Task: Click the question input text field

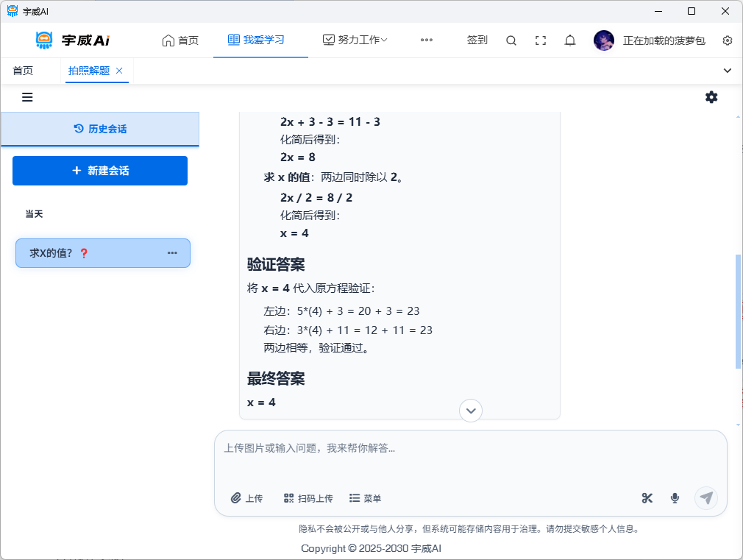Action: pyautogui.click(x=469, y=456)
